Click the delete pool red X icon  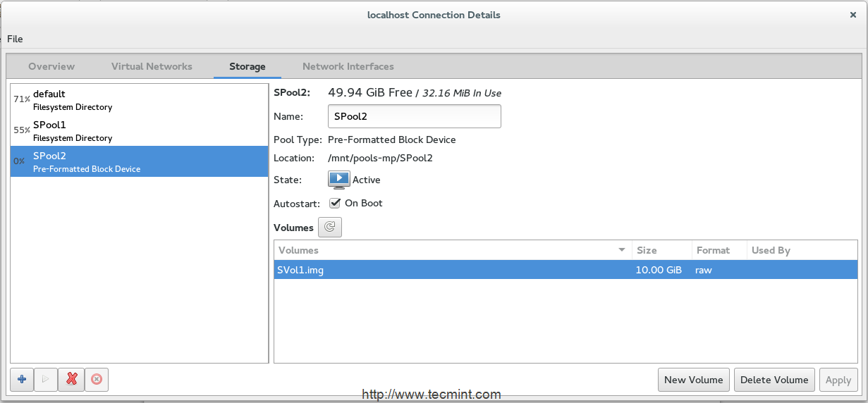(71, 380)
